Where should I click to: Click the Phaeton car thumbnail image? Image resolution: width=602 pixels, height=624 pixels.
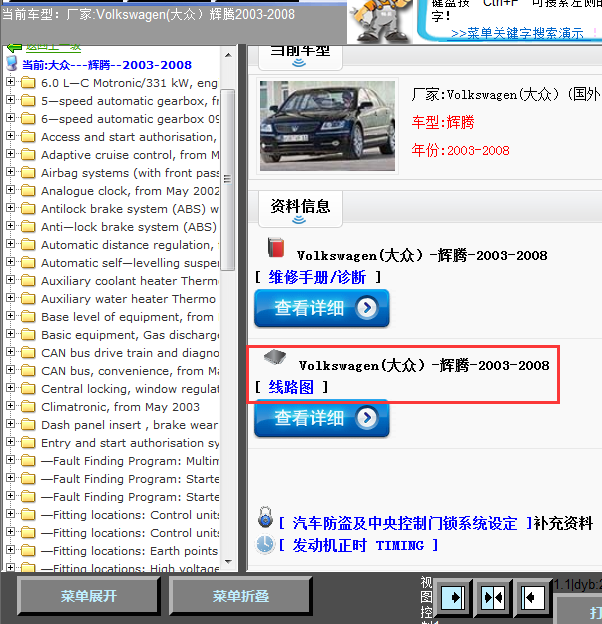(327, 126)
